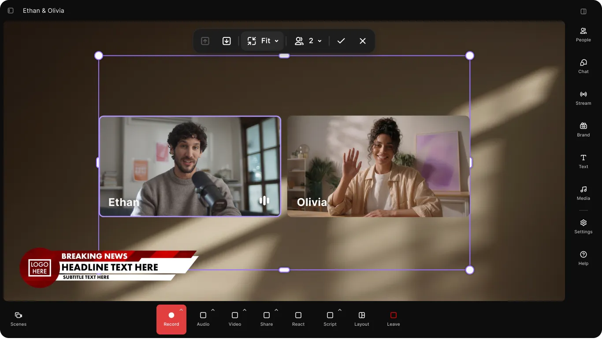
Task: Start recording with the Record button
Action: coord(171,320)
